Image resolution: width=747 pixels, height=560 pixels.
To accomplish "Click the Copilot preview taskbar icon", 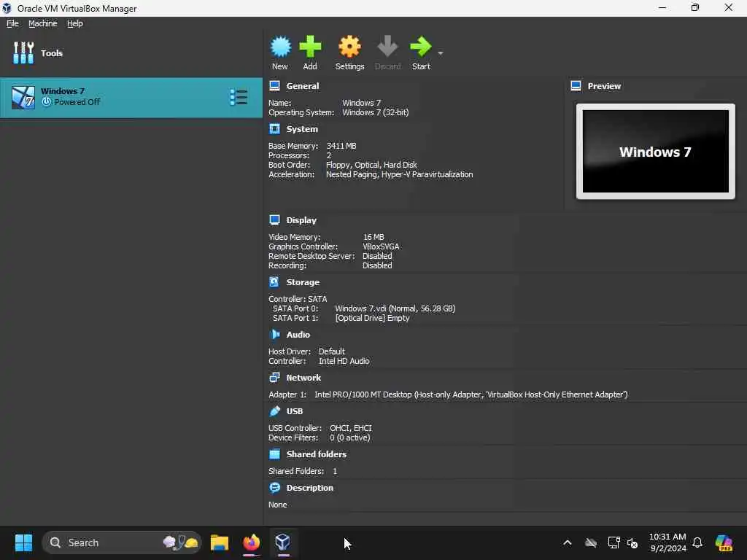I will pos(724,542).
